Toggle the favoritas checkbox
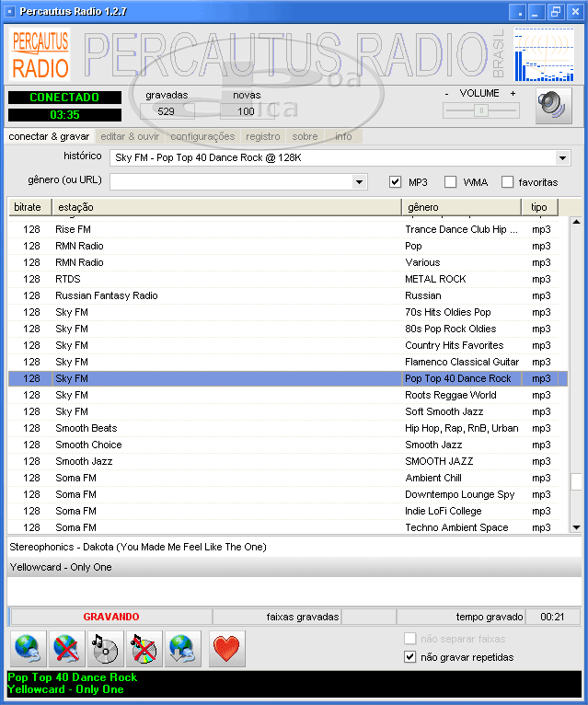Screen dimensions: 588x705 (x=507, y=182)
